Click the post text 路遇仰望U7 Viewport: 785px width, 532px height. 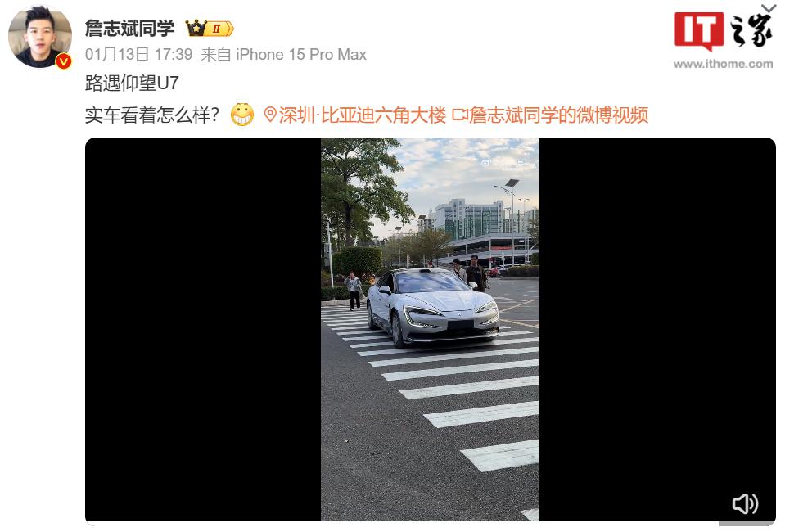(132, 83)
